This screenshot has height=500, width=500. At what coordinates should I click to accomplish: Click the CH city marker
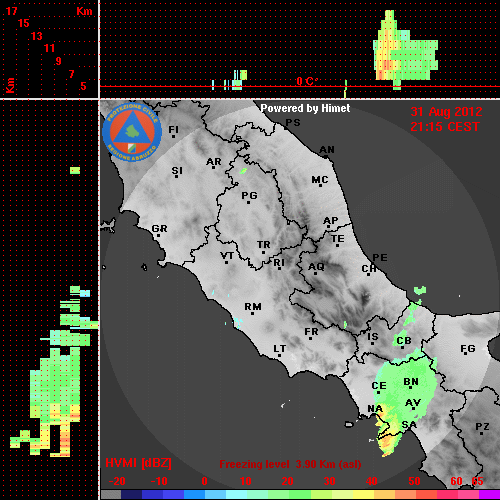[369, 275]
